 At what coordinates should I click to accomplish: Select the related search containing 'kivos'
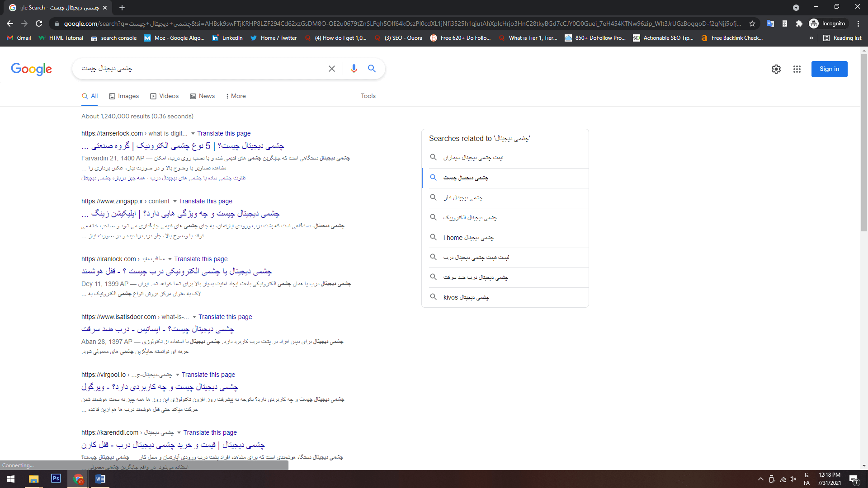pyautogui.click(x=505, y=298)
